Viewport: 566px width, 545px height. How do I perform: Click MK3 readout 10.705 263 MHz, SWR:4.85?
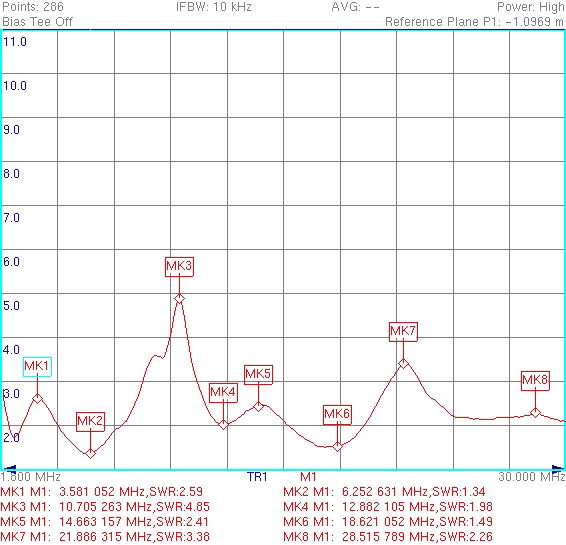105,507
